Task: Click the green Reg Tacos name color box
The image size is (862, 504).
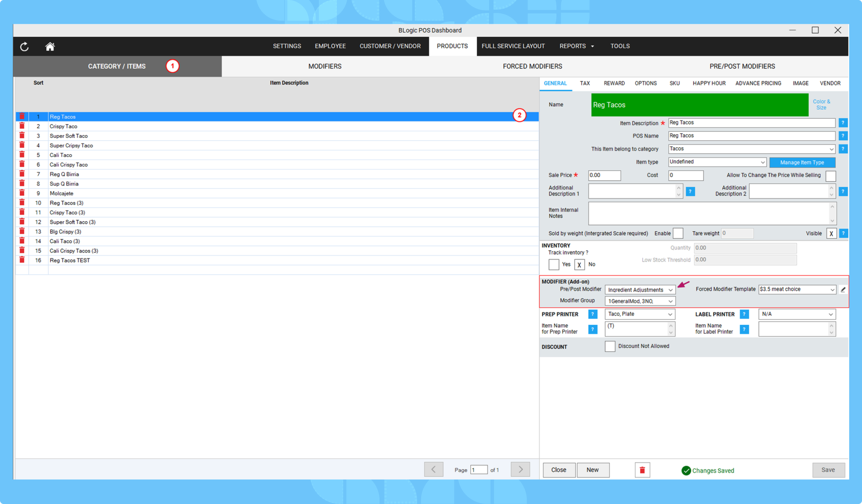Action: pyautogui.click(x=699, y=105)
